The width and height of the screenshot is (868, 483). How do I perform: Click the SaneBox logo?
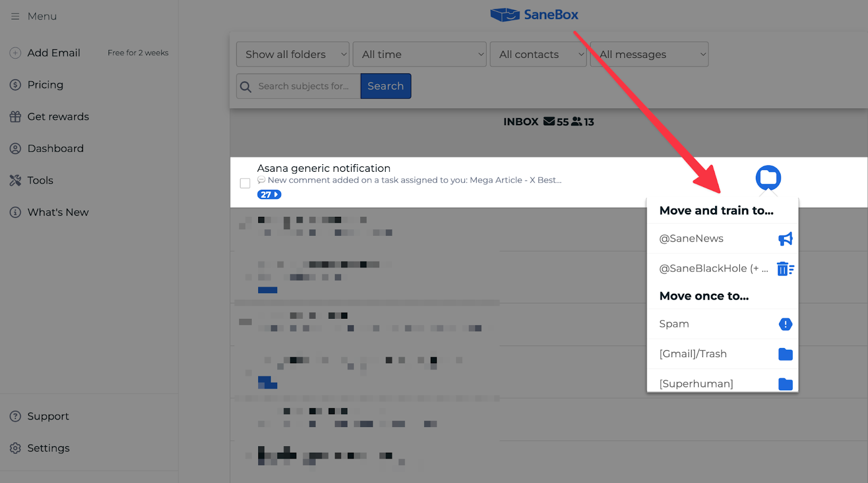(x=534, y=15)
